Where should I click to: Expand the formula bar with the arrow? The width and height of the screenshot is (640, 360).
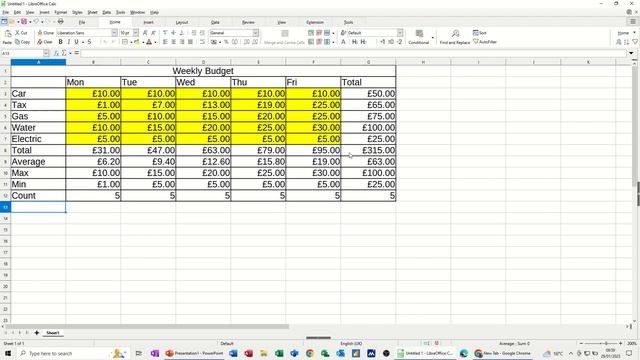[x=631, y=53]
